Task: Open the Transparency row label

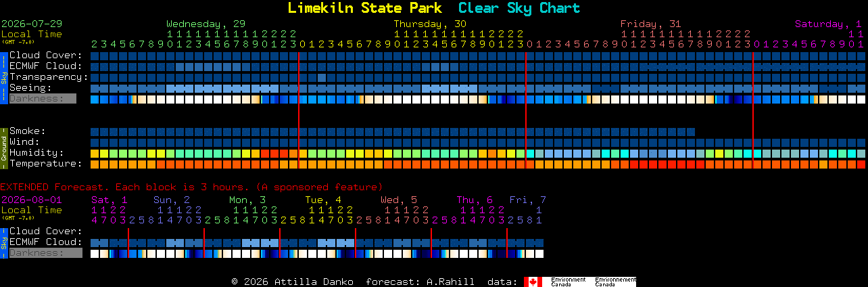Action: point(49,77)
